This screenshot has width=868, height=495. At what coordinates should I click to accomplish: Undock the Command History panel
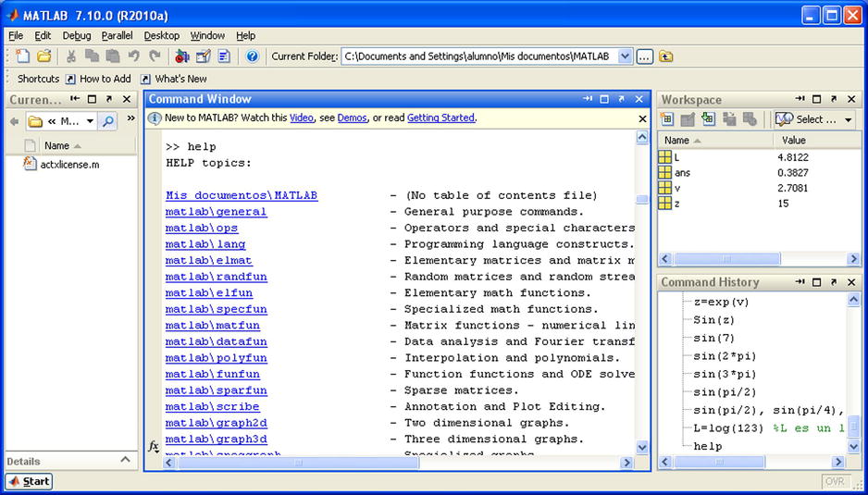point(835,282)
